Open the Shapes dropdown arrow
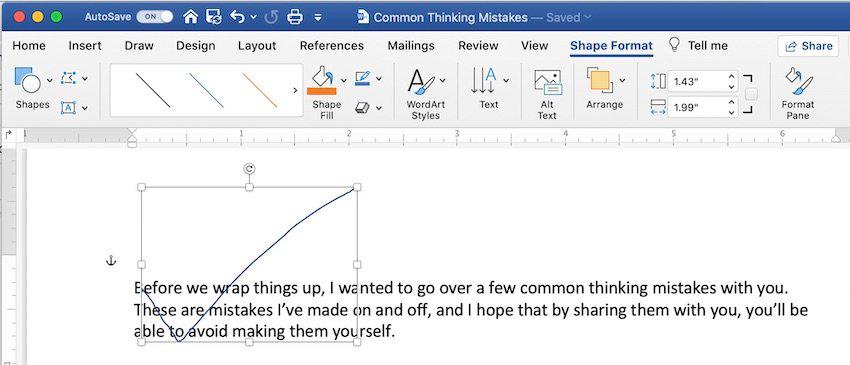The height and width of the screenshot is (365, 850). [50, 80]
